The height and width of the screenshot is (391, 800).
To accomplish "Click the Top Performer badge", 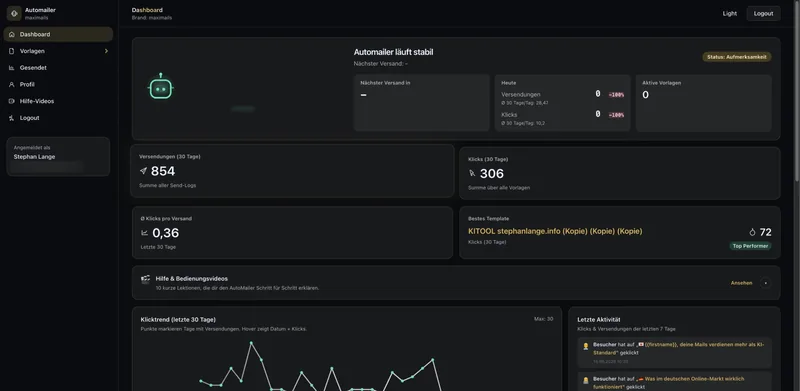I will point(750,246).
